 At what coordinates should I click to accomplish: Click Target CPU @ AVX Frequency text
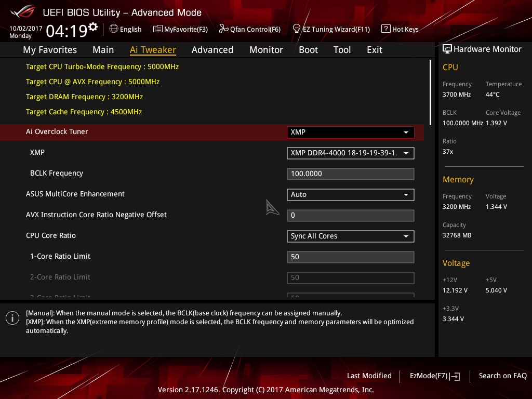coord(92,82)
